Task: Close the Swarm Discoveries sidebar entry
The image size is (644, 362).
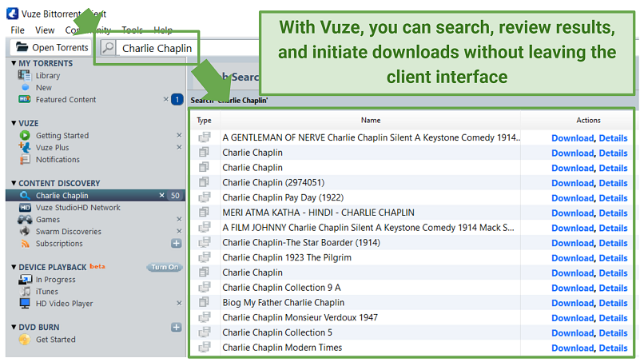Action: pos(179,231)
